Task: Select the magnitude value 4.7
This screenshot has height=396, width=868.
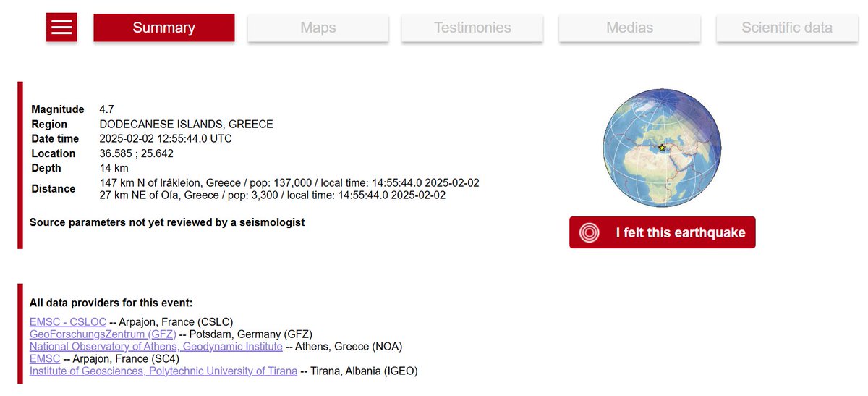Action: (107, 109)
